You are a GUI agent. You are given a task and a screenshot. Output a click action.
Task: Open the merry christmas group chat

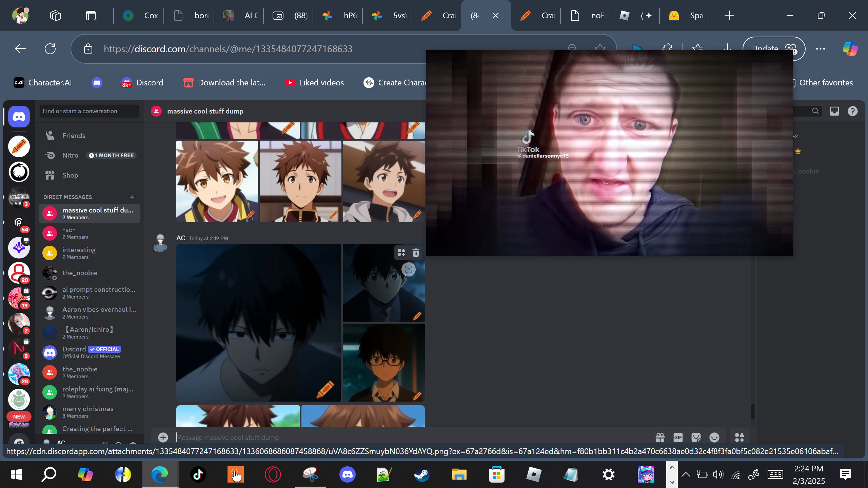pos(90,412)
